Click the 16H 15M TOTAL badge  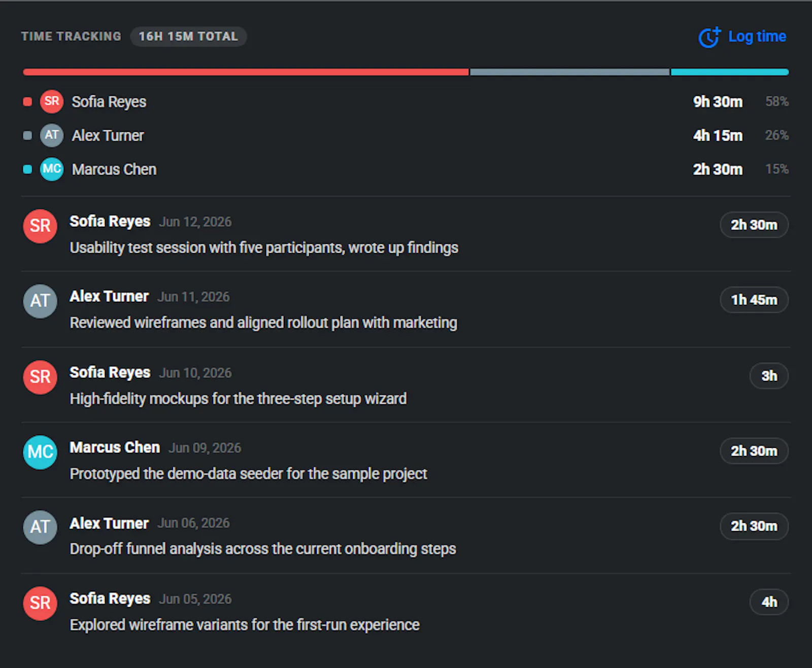pyautogui.click(x=188, y=37)
